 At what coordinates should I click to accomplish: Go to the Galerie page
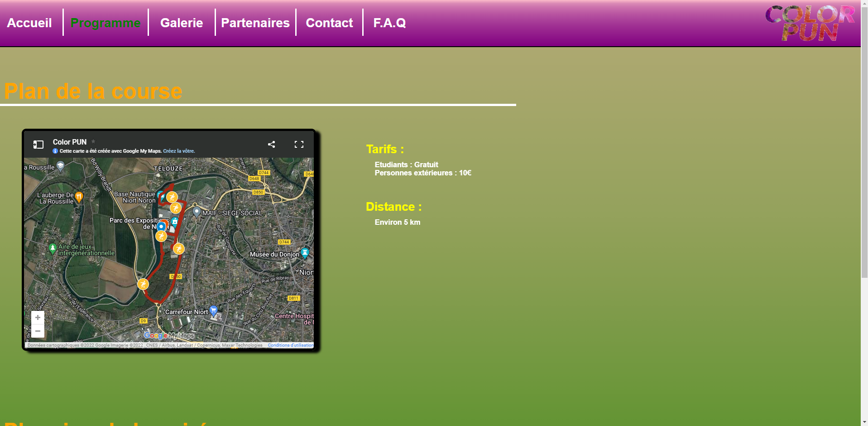click(x=182, y=23)
